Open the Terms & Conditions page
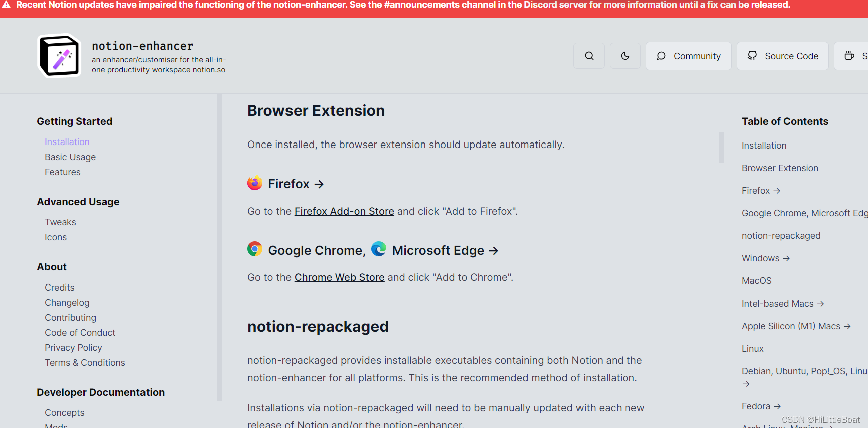This screenshot has width=868, height=428. tap(85, 363)
